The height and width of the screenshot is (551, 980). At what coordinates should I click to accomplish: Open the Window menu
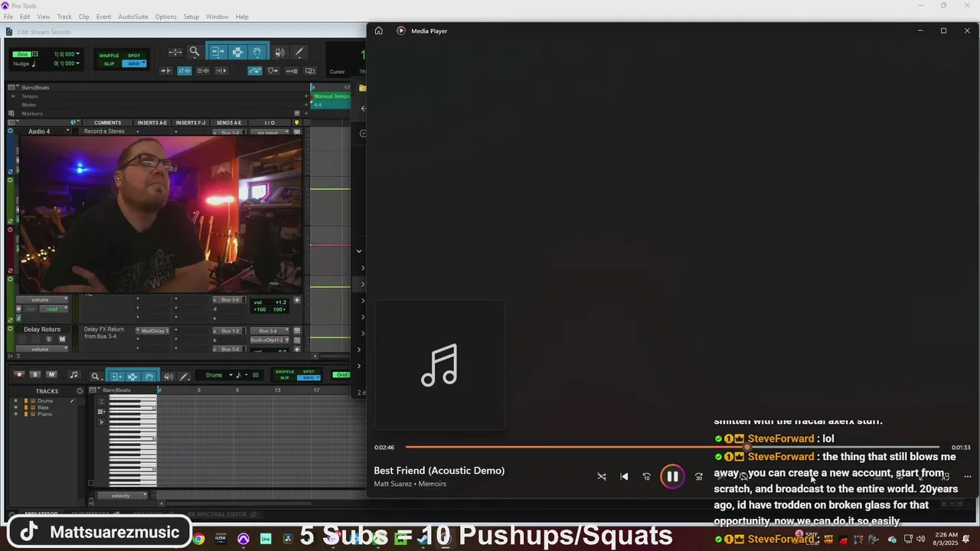coord(217,17)
